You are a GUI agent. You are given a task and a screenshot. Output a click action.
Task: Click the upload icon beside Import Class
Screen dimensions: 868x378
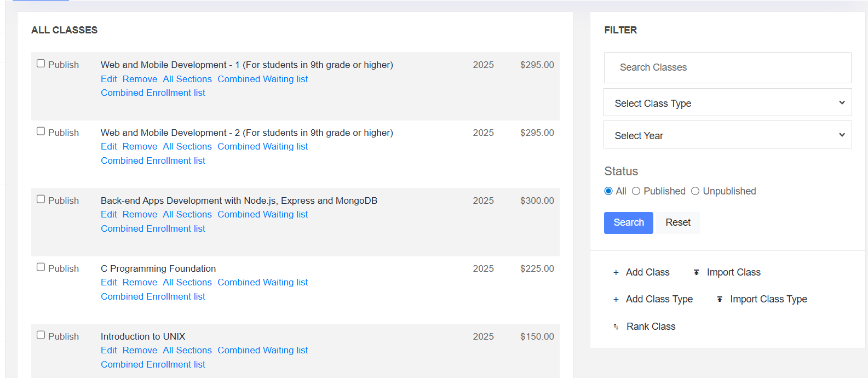[x=697, y=273]
